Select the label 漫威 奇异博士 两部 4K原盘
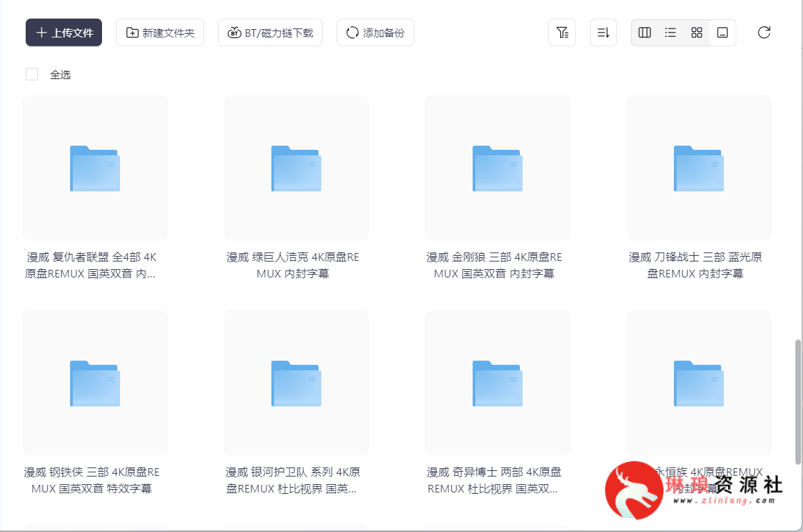This screenshot has height=532, width=803. tap(494, 472)
